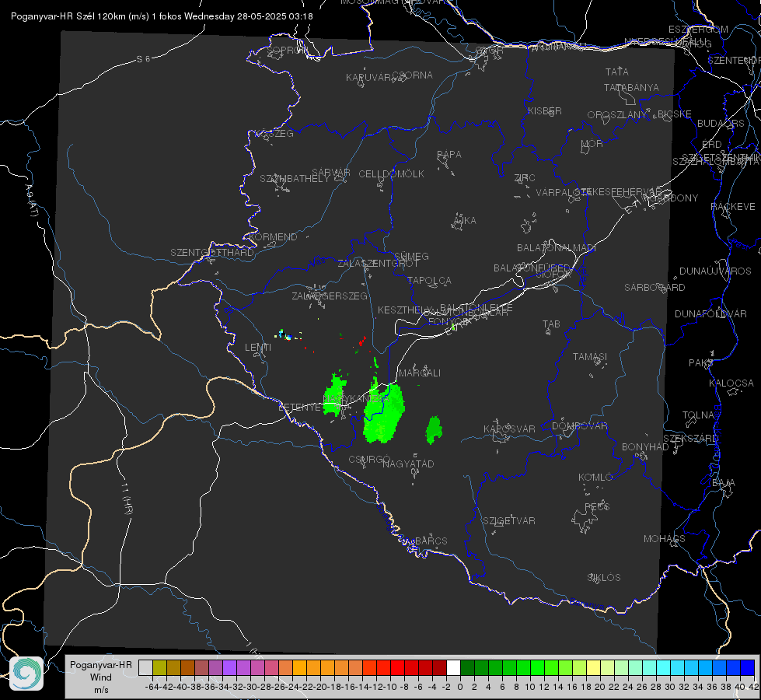Image resolution: width=761 pixels, height=700 pixels.
Task: Click the swirl logo icon beside the legend
Action: (26, 674)
